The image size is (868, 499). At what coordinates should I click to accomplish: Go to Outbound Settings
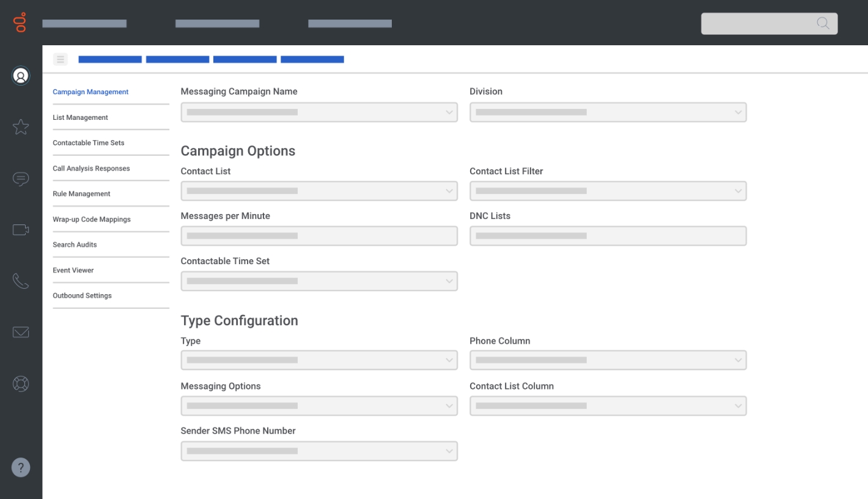click(x=82, y=295)
